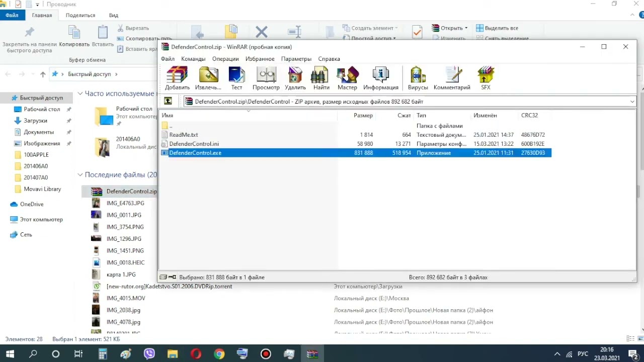Show archive Информация
The width and height of the screenshot is (644, 362).
[x=381, y=78]
